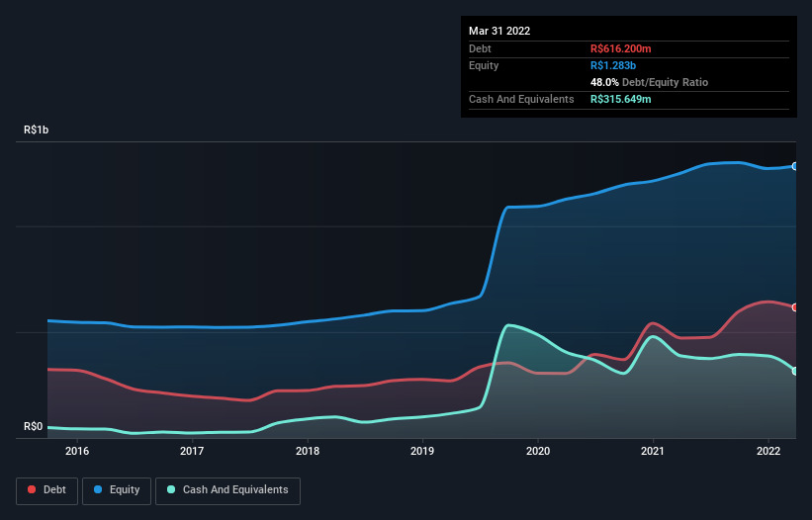Click the 2016 x-axis label
Viewport: 812px width, 520px height.
pyautogui.click(x=77, y=451)
